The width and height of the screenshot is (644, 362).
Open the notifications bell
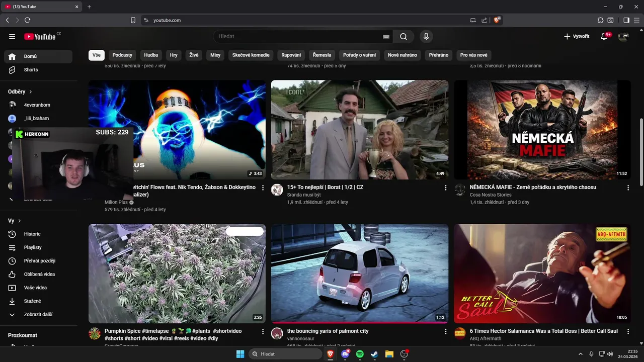pos(605,36)
